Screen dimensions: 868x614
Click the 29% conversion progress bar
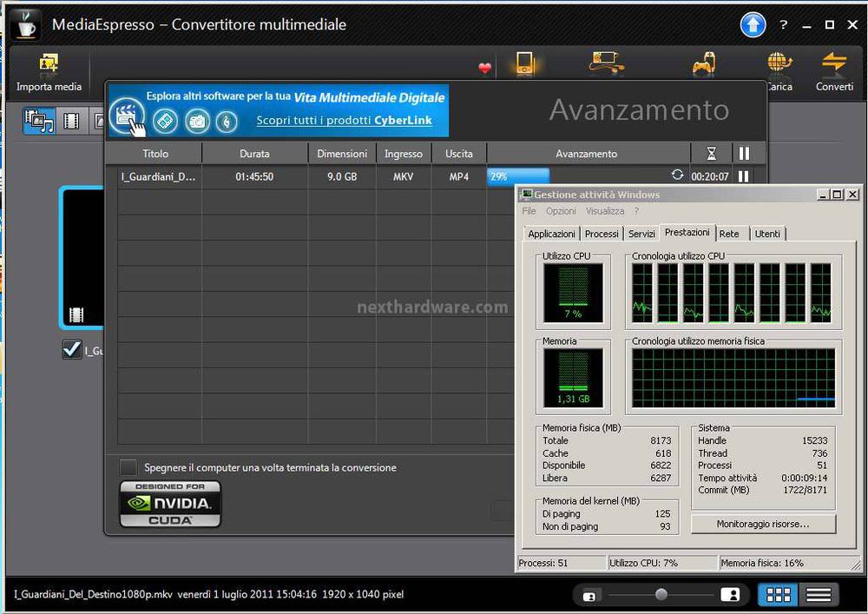518,176
